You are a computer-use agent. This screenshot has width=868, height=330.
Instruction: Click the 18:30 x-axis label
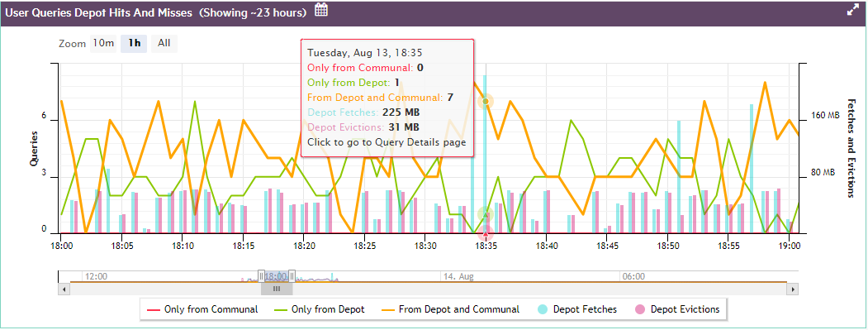pyautogui.click(x=425, y=245)
